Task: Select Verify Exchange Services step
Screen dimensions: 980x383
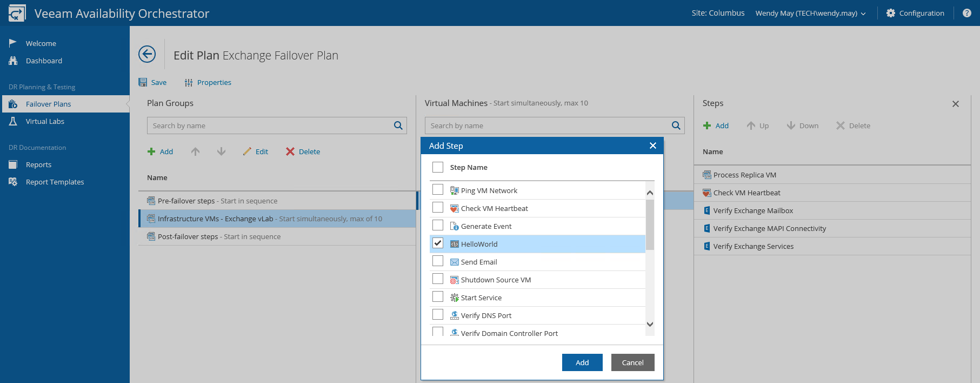Action: pos(832,246)
